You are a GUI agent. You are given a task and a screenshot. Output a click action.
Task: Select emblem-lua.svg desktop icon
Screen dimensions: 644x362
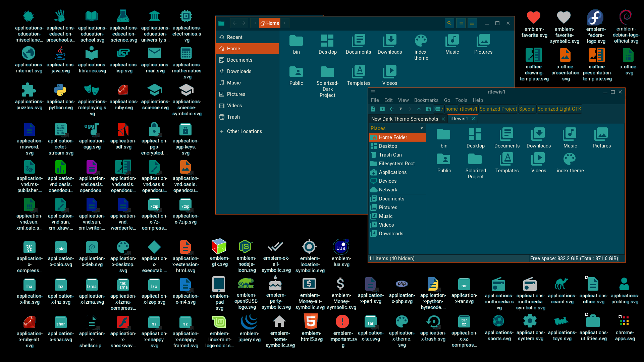coord(341,253)
